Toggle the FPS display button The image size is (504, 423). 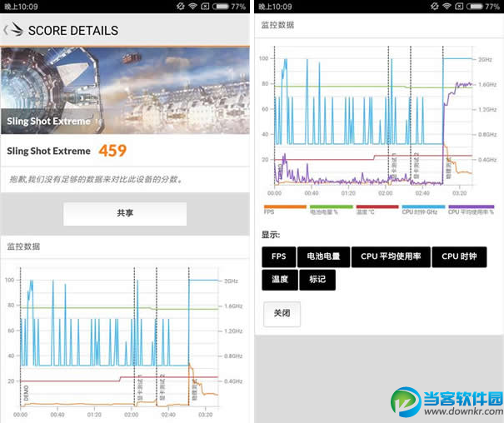pyautogui.click(x=279, y=256)
